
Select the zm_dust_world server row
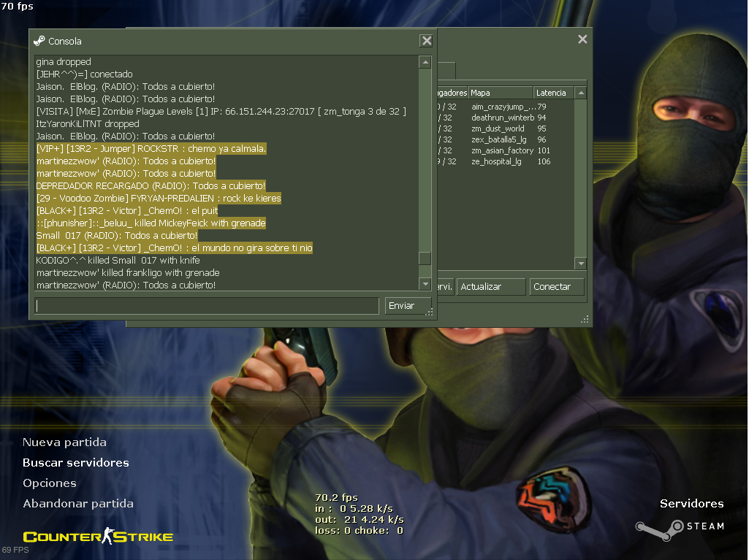click(x=506, y=129)
